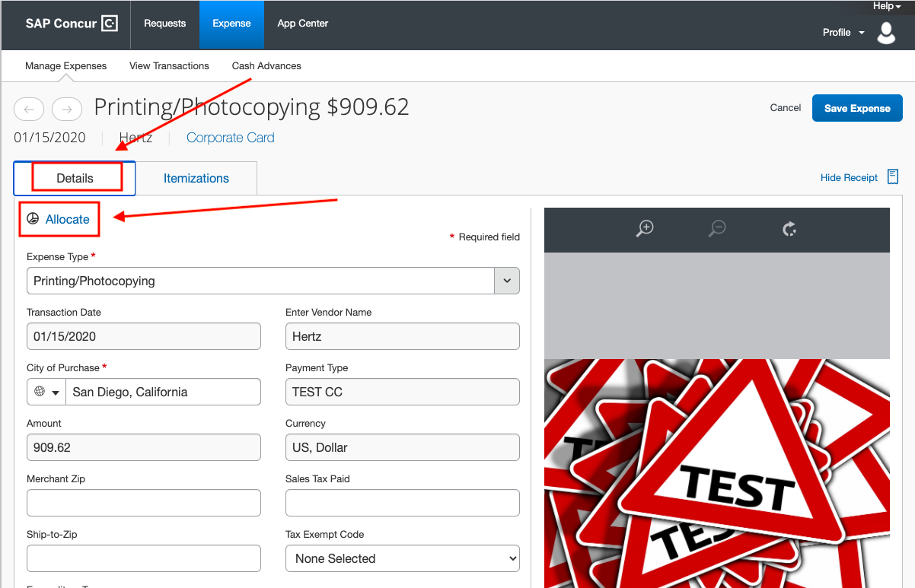Click the TEST receipt image
Image resolution: width=915 pixels, height=588 pixels.
[717, 473]
